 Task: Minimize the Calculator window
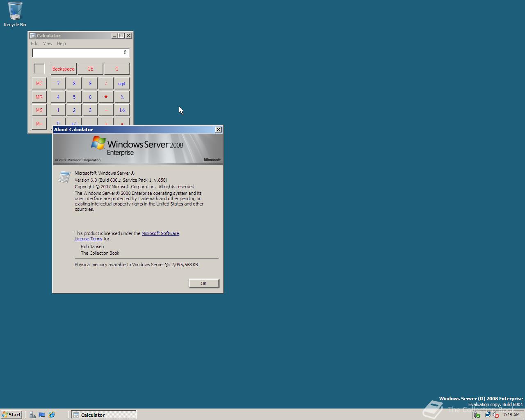click(114, 36)
